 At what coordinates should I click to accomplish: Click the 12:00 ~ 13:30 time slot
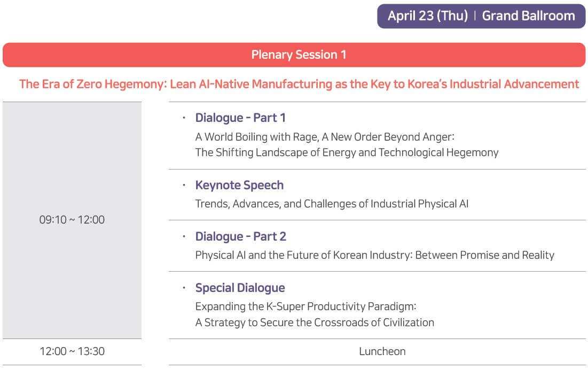pyautogui.click(x=72, y=352)
